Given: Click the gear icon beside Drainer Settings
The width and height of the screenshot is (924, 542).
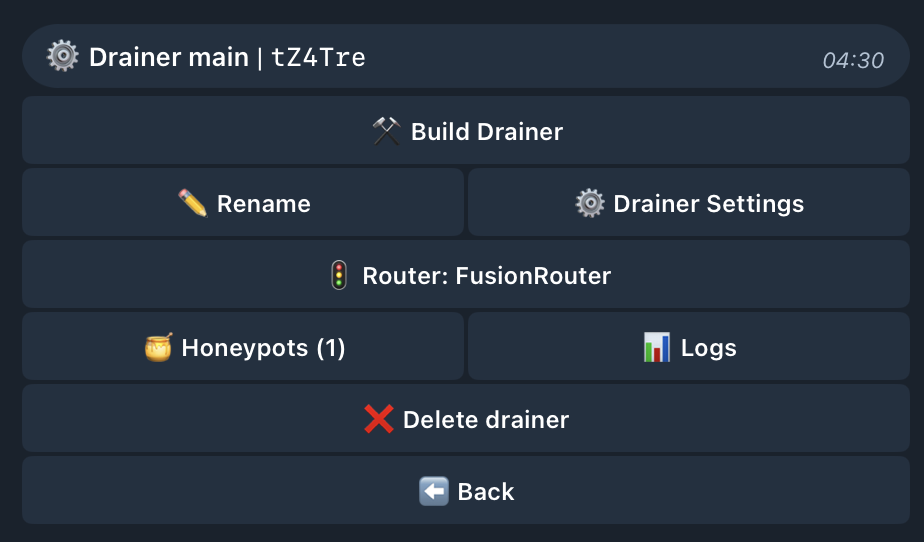Looking at the screenshot, I should [x=590, y=203].
